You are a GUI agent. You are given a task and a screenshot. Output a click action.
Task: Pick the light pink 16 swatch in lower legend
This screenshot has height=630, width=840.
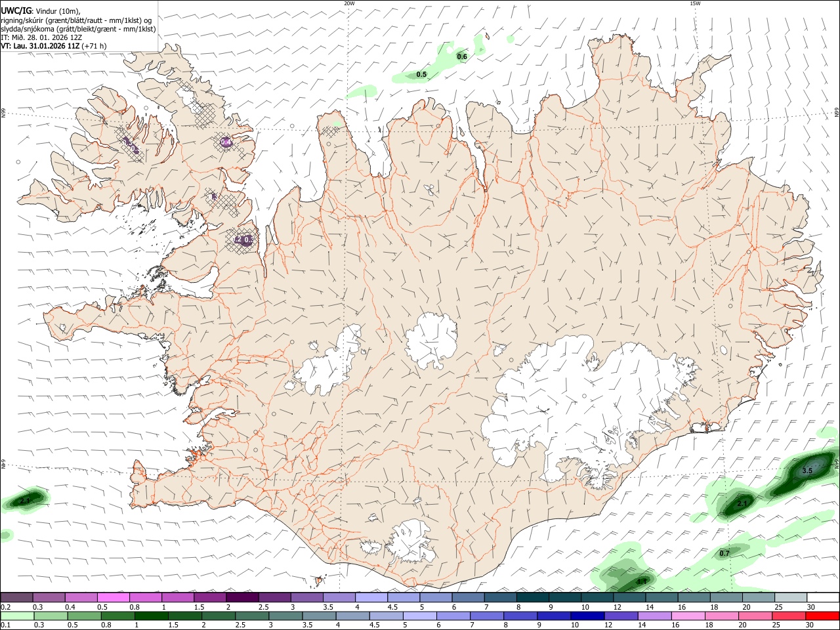688,616
